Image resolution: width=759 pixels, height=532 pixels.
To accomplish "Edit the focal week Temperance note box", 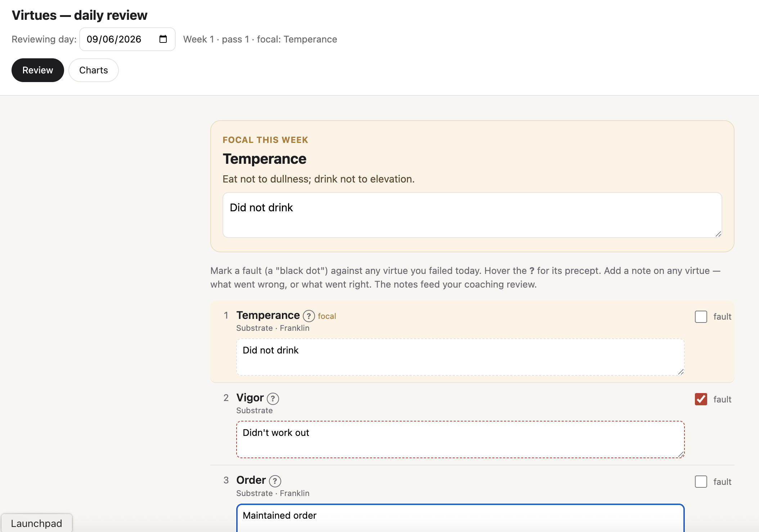I will pos(472,215).
